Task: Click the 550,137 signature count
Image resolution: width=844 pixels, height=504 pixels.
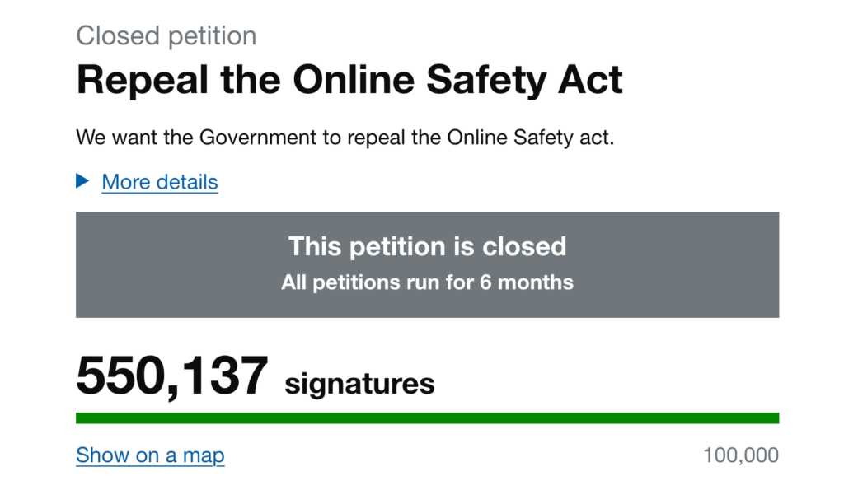Action: point(171,377)
